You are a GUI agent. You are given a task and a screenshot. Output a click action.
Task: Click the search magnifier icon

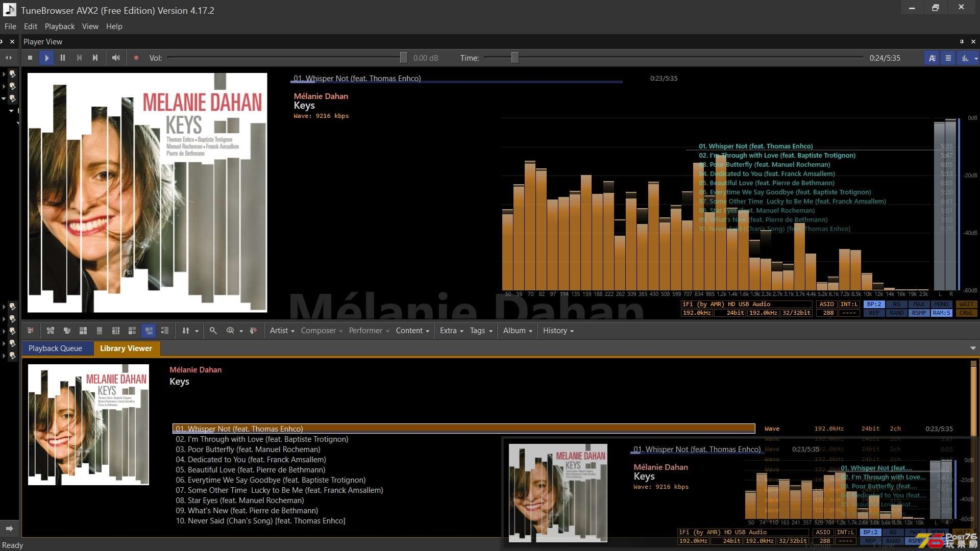(213, 331)
